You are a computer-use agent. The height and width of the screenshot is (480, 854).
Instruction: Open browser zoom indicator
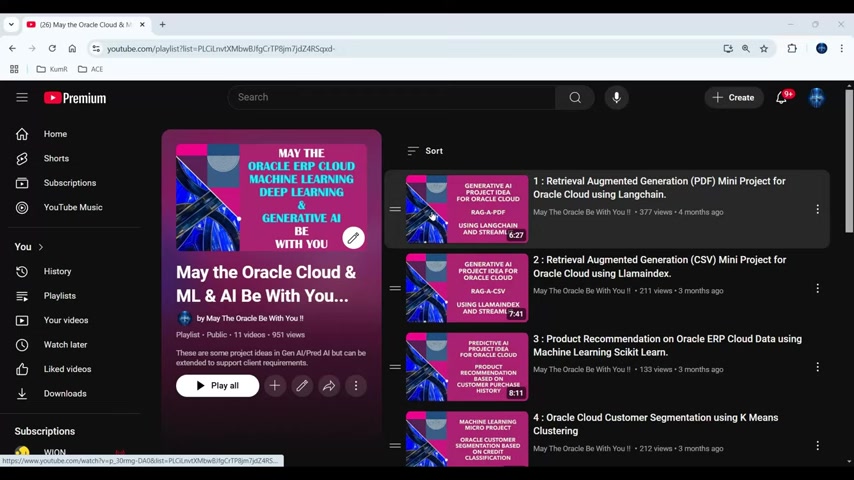(746, 48)
